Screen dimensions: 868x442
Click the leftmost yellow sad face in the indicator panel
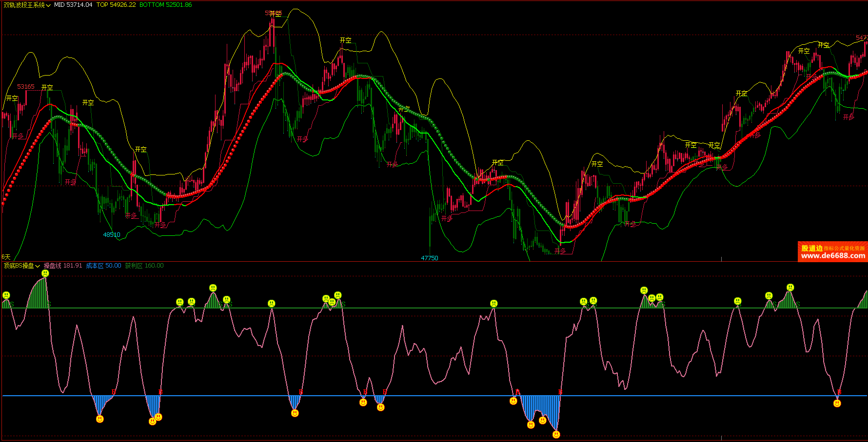click(x=6, y=295)
